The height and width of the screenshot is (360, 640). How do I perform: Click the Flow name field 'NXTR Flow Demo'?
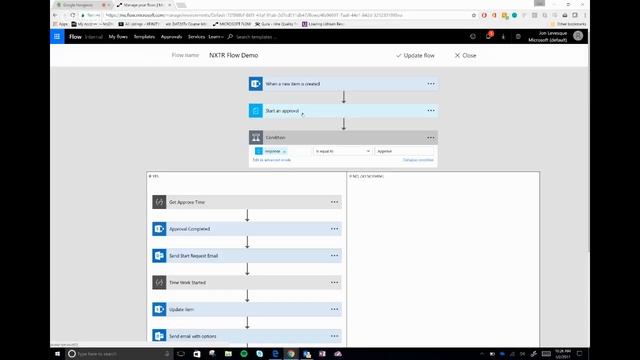pyautogui.click(x=234, y=56)
